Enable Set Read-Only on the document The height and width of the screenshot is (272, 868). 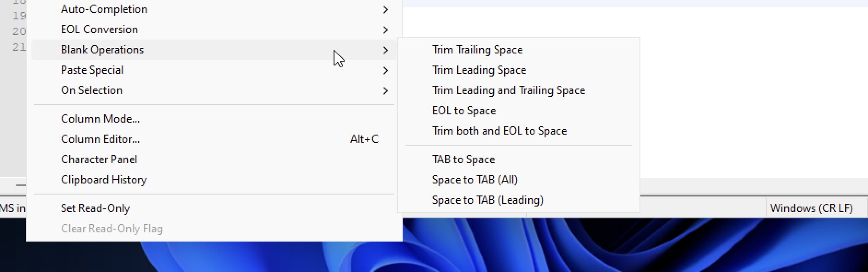pyautogui.click(x=95, y=208)
